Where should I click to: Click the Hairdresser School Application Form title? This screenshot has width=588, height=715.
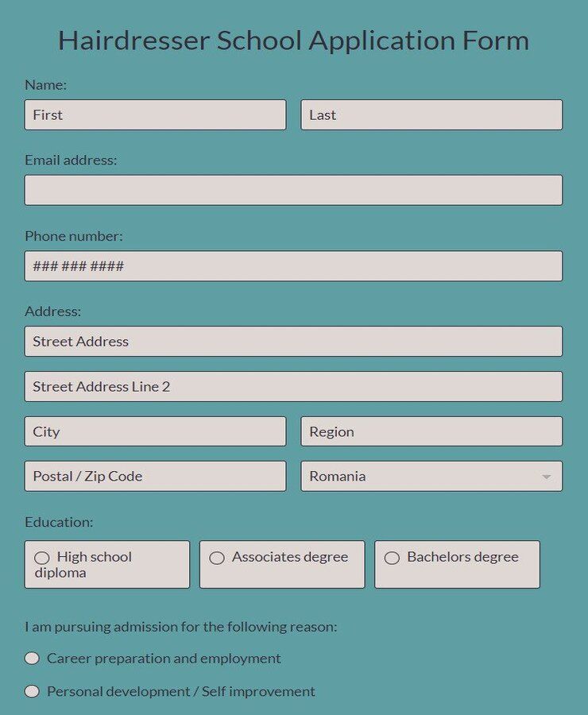tap(293, 41)
